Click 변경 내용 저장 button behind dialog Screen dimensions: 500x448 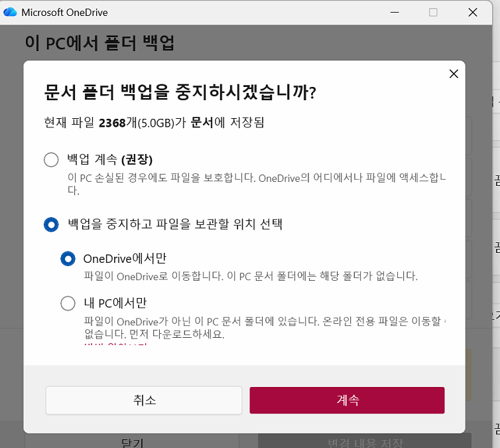[365, 441]
